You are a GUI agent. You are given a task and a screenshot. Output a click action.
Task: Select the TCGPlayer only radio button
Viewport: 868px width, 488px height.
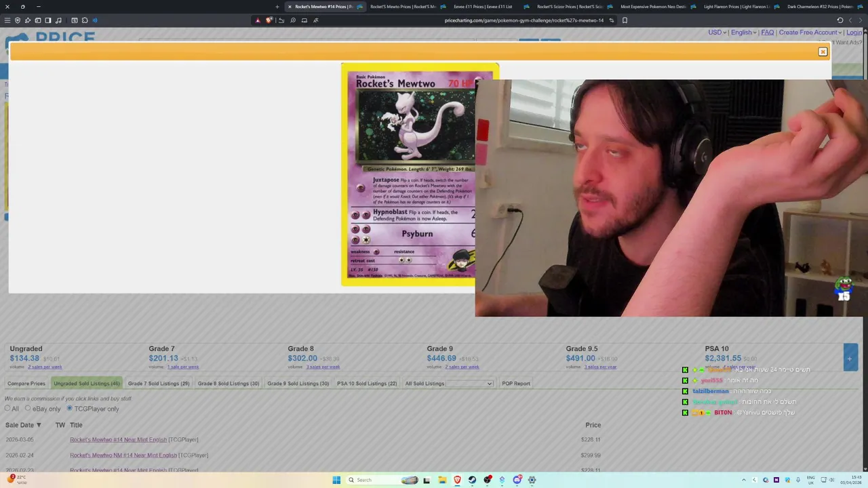tap(69, 408)
